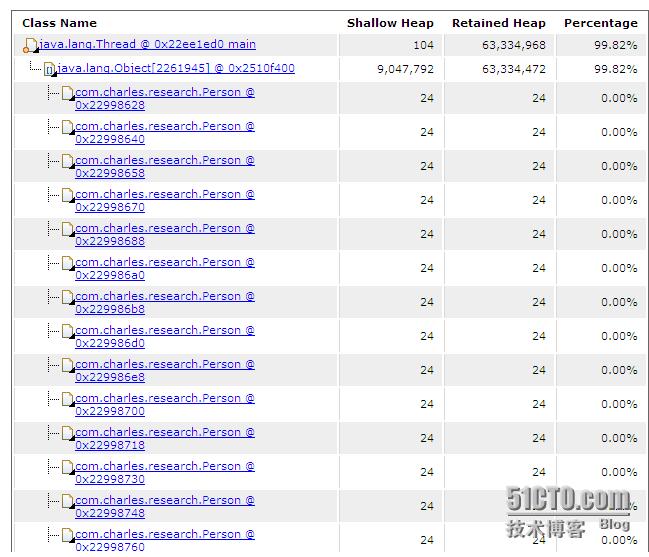Select the retained heap 24 for Person 0x22998640

point(539,132)
